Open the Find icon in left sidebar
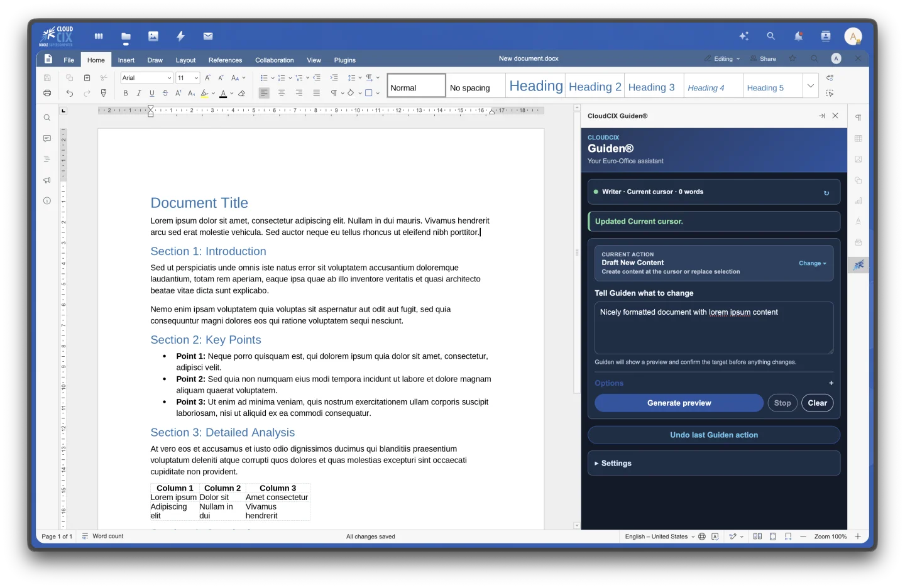 pyautogui.click(x=47, y=117)
